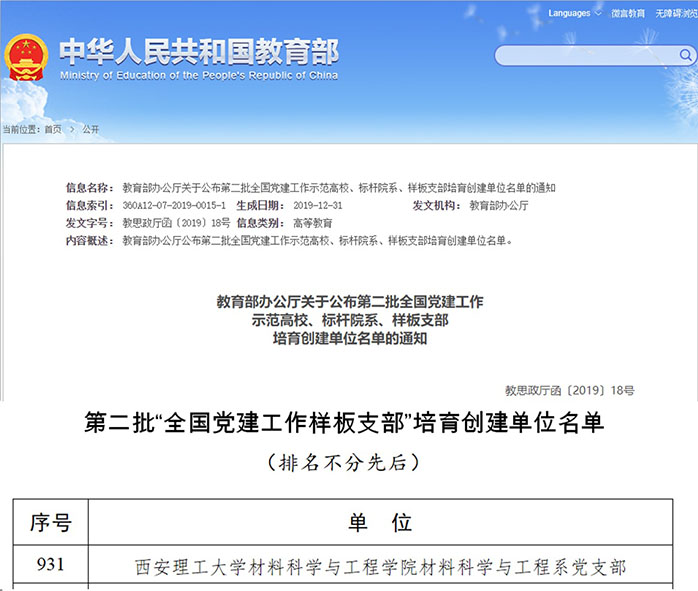Click the 单位 table header
Viewport: 698px width, 591px height.
[x=380, y=522]
